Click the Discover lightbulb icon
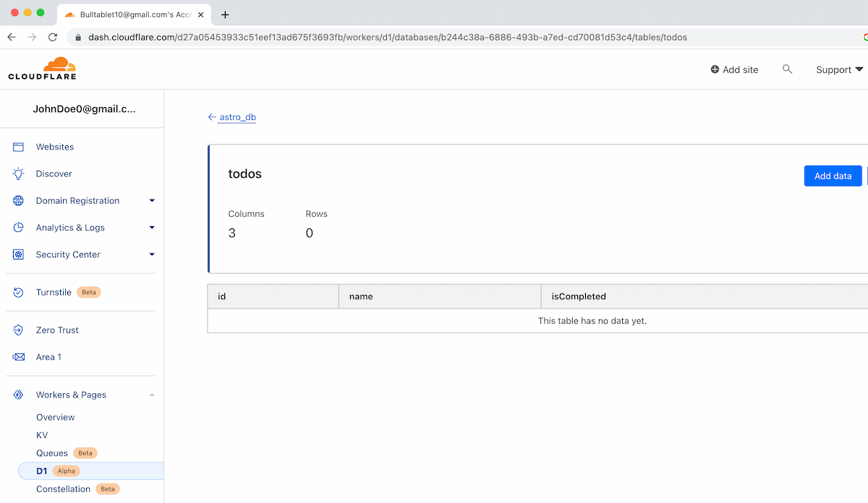 point(17,173)
